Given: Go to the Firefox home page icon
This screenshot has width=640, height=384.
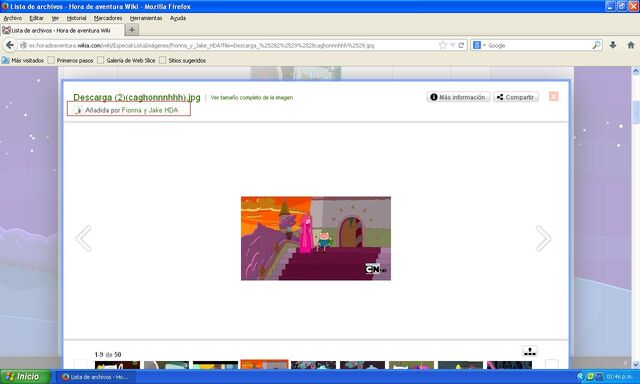Looking at the screenshot, I should [x=631, y=45].
